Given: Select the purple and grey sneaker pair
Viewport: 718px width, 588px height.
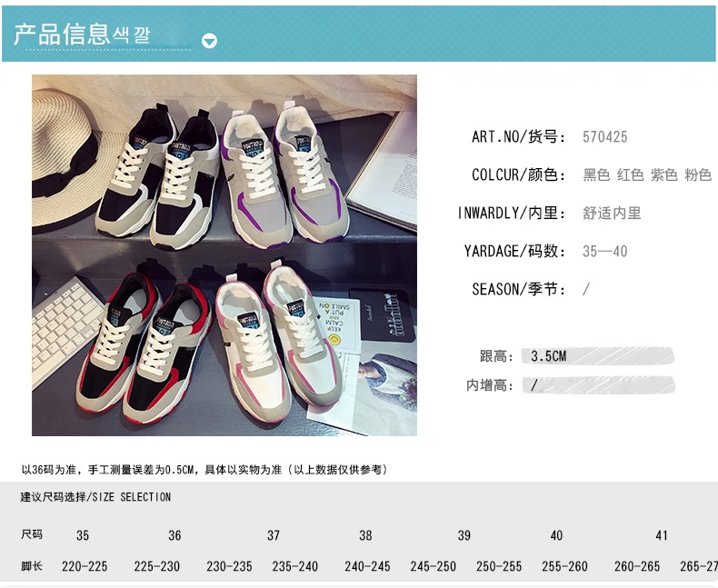Looking at the screenshot, I should click(284, 174).
